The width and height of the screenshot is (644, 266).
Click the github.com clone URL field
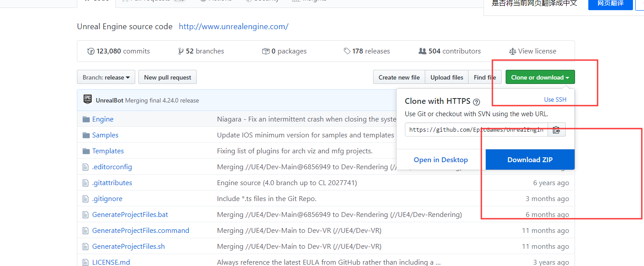pos(476,130)
